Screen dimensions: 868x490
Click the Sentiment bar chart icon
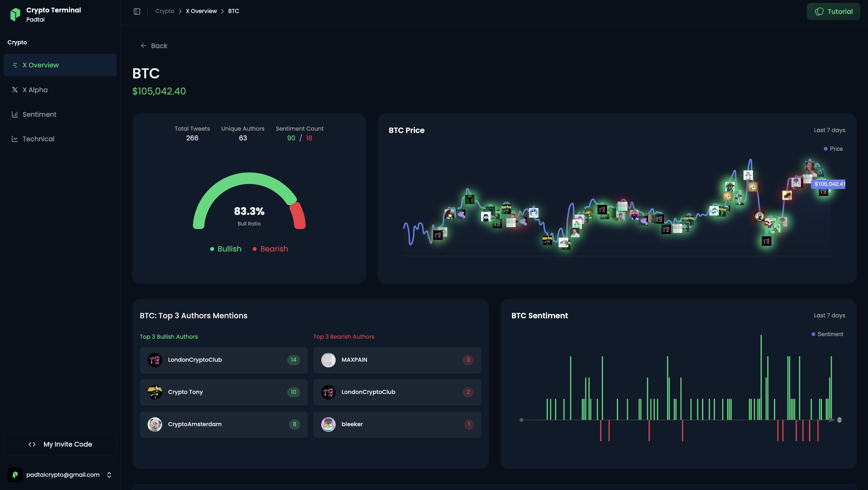click(x=15, y=114)
